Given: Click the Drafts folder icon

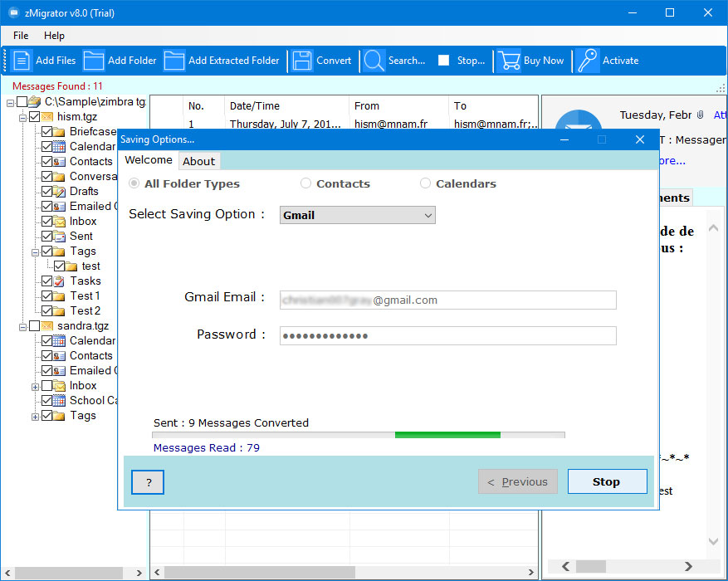Looking at the screenshot, I should click(x=59, y=191).
